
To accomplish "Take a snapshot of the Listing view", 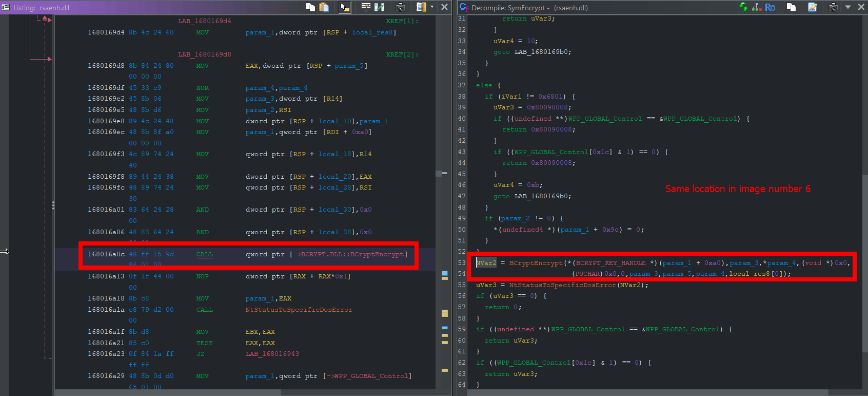I will (x=401, y=7).
